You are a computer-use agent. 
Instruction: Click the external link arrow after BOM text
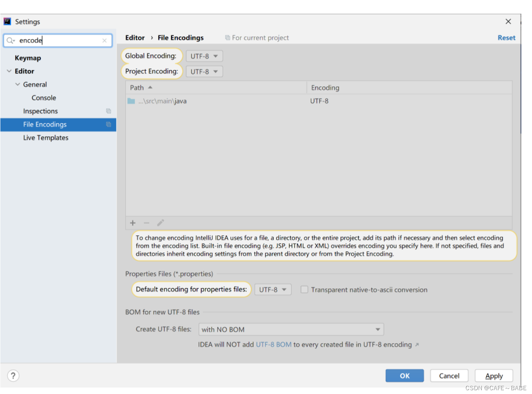(x=417, y=345)
